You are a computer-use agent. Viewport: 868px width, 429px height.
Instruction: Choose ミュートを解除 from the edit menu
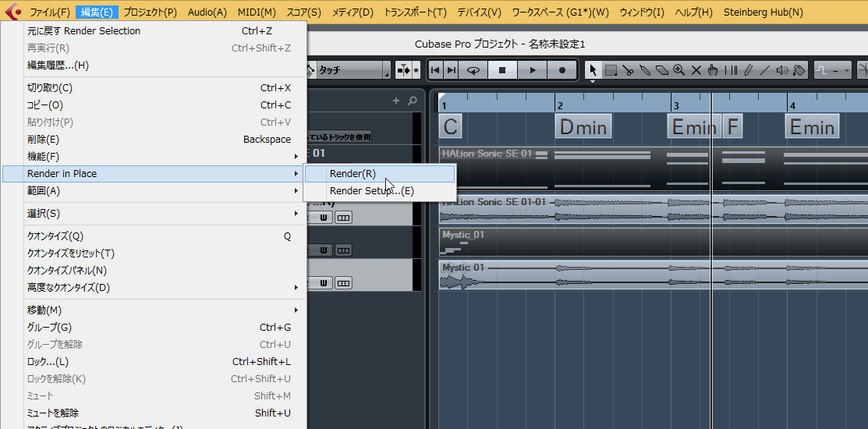[x=154, y=413]
